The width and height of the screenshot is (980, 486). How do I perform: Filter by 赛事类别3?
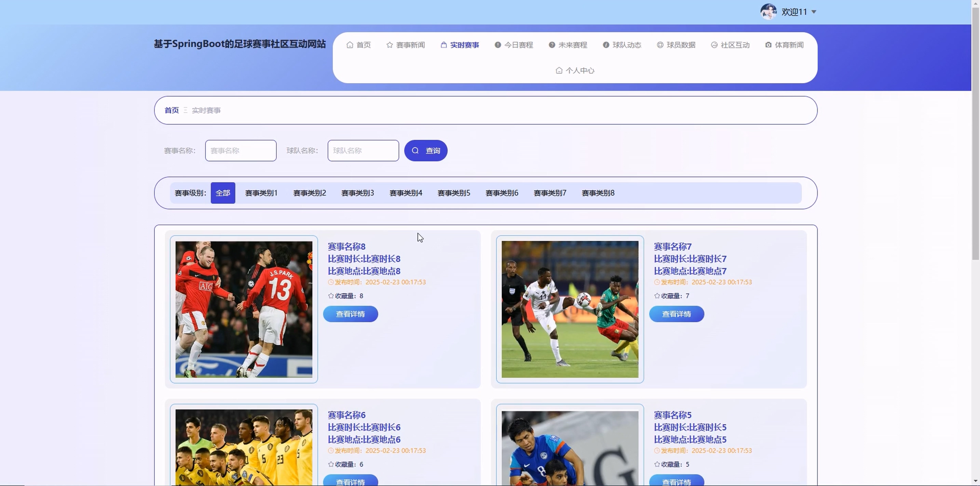click(358, 193)
